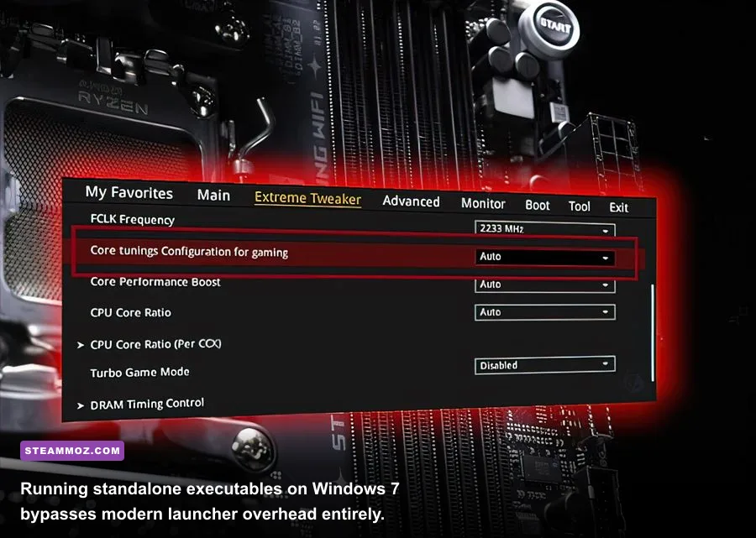
Task: Select the CPU Core Ratio label
Action: click(x=131, y=312)
